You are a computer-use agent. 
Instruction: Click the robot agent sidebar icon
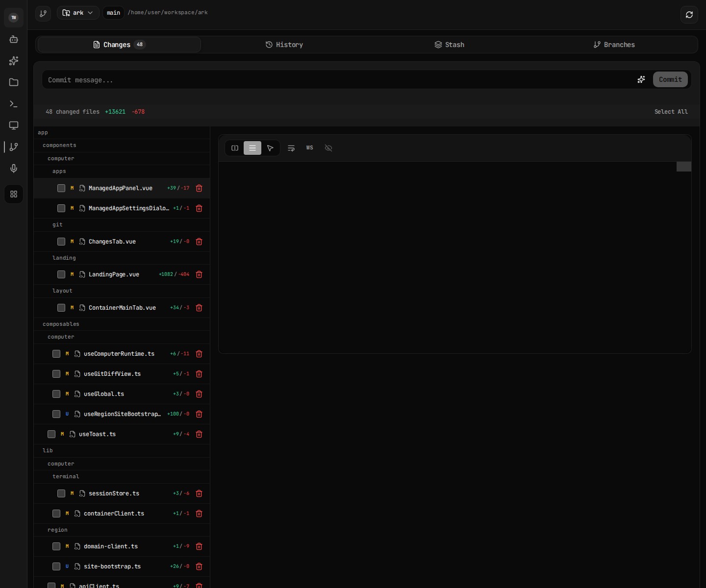[14, 39]
